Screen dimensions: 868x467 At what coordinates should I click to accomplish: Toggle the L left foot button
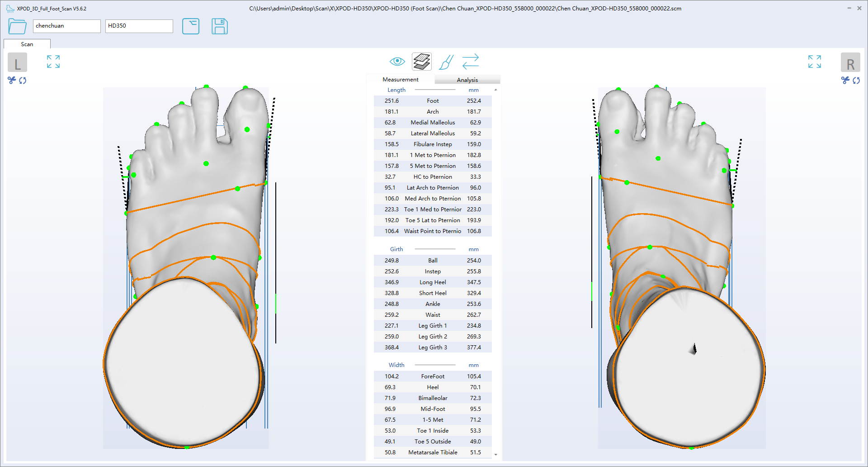click(18, 62)
